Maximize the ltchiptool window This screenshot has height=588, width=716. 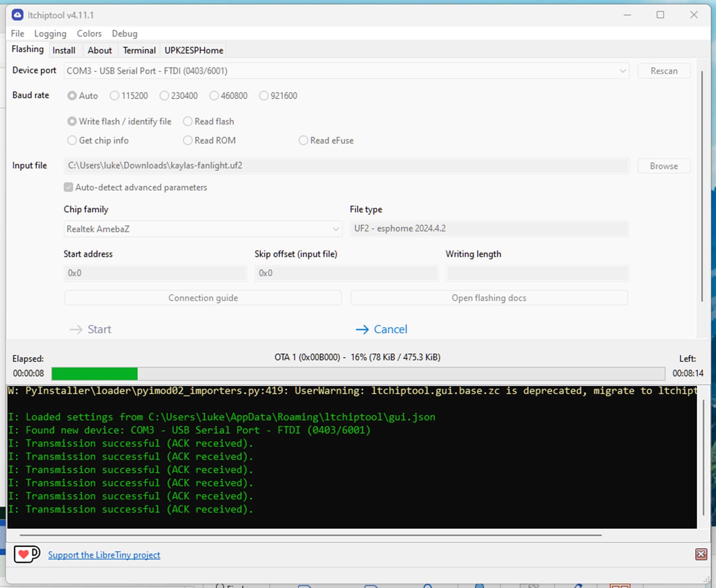pyautogui.click(x=660, y=15)
